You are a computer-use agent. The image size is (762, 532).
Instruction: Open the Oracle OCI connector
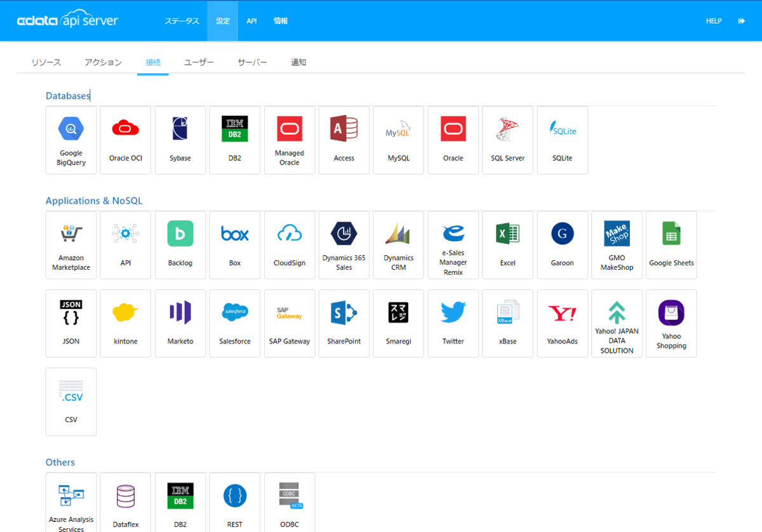126,140
